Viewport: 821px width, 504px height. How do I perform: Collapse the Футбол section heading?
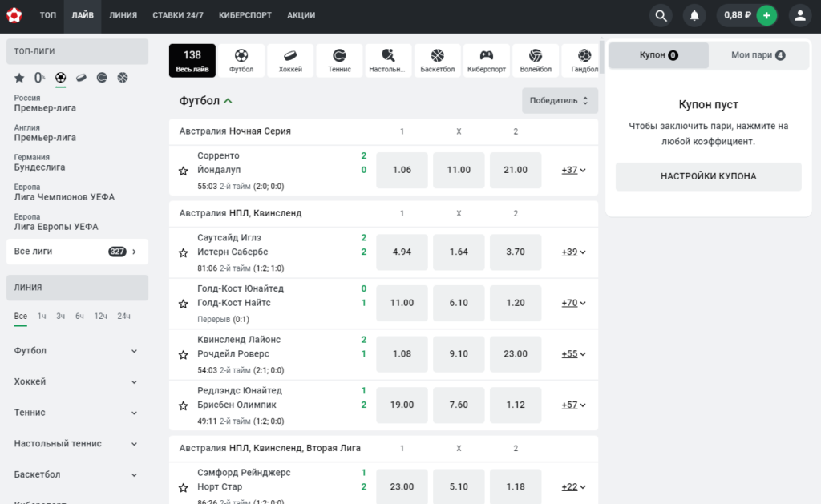(205, 100)
